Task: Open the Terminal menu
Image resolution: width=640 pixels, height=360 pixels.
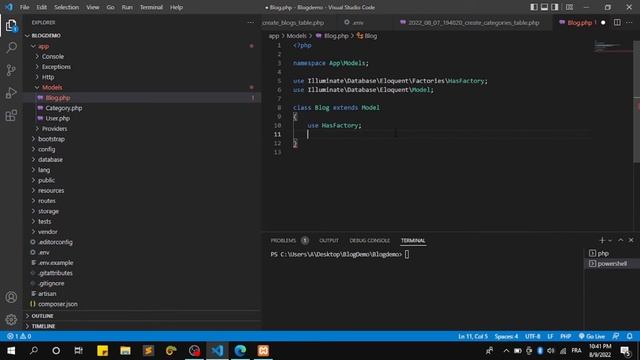Action: pyautogui.click(x=151, y=7)
